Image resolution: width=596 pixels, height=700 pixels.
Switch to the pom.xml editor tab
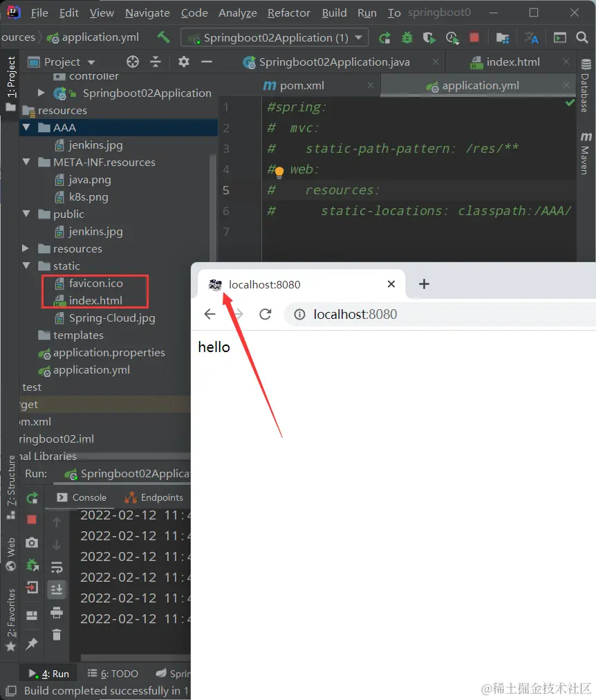tap(301, 85)
